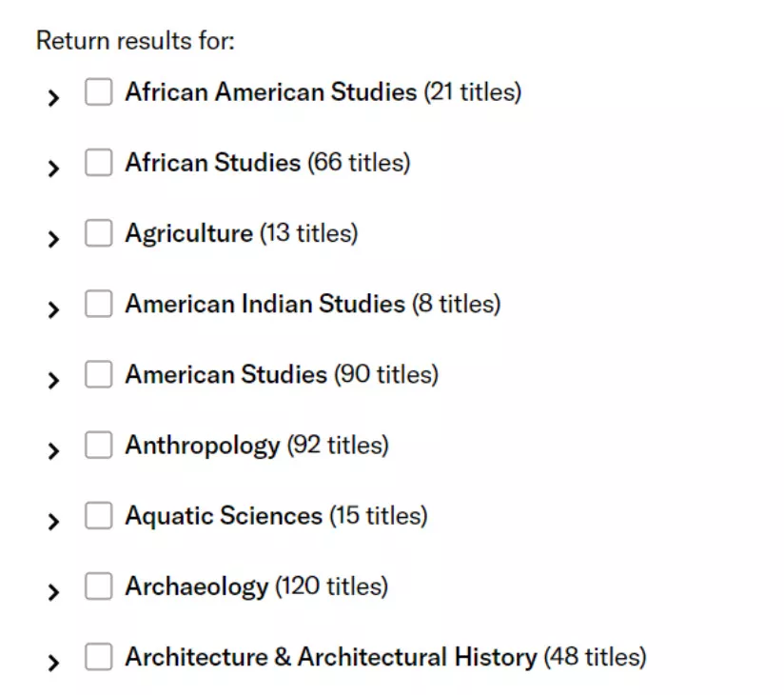This screenshot has width=784, height=695.
Task: Expand Architecture & Architectural History subcategories
Action: (54, 662)
